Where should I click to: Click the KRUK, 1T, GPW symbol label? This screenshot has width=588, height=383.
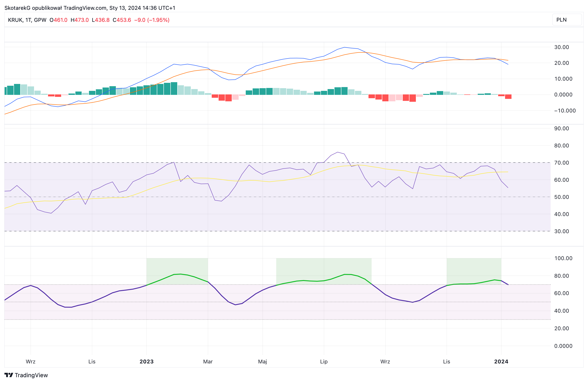(x=27, y=20)
